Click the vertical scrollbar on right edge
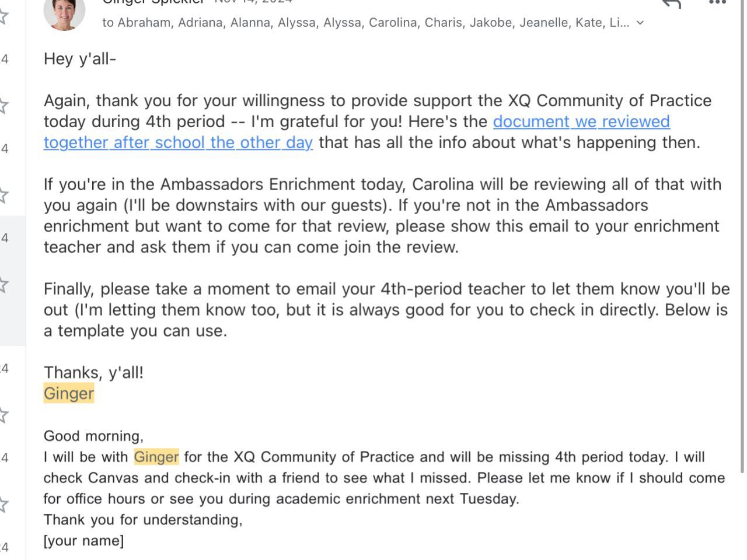This screenshot has height=560, width=747. point(742,233)
